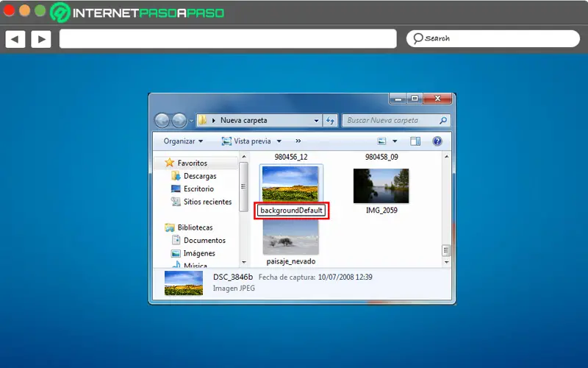The image size is (588, 368).
Task: Click the DSC_3846b file name in details pane
Action: point(233,277)
